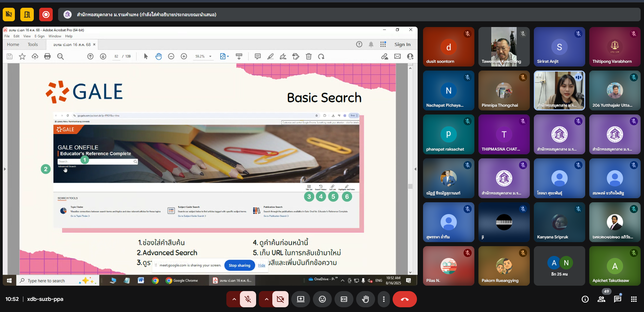This screenshot has height=312, width=644.
Task: Expand Acrobat left navigation pane arrow
Action: point(5,169)
